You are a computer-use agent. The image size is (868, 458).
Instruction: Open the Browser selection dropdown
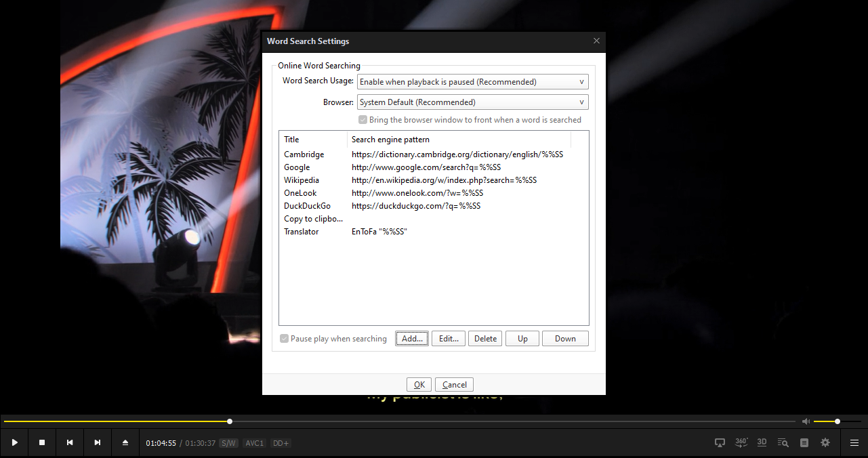(x=472, y=102)
